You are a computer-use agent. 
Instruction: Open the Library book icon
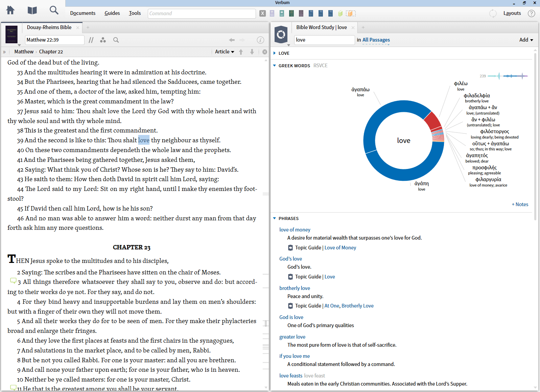coord(32,10)
